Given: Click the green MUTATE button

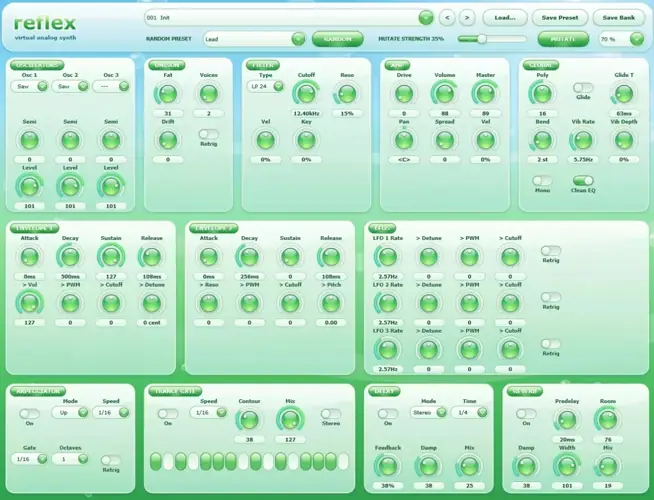Looking at the screenshot, I should 563,39.
